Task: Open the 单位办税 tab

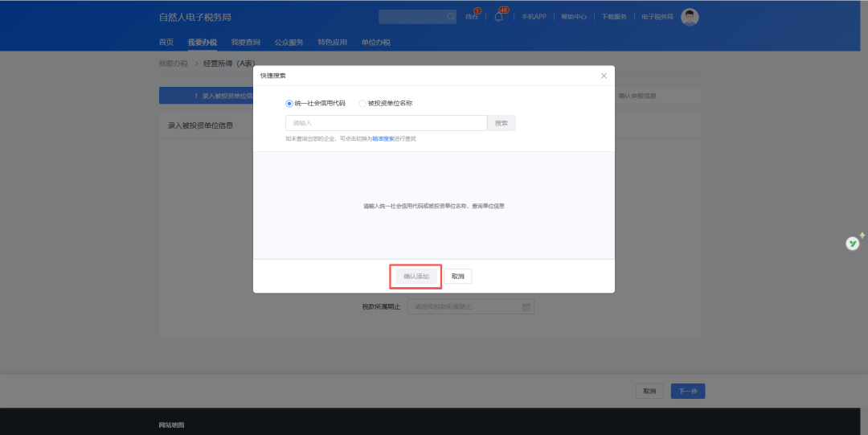Action: click(375, 42)
